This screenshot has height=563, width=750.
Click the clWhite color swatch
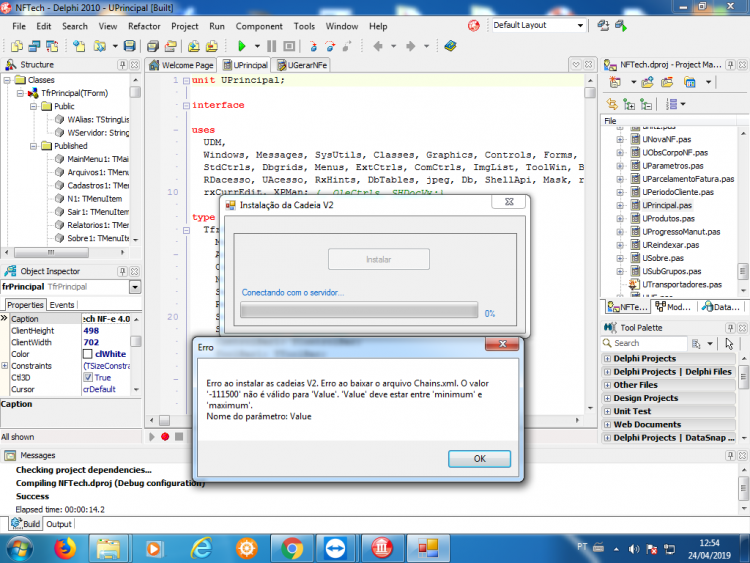[88, 354]
